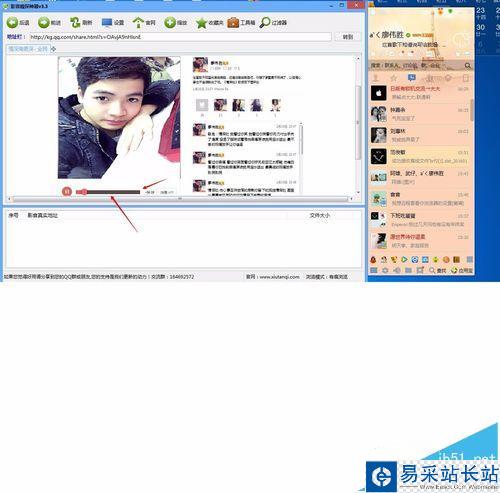Image resolution: width=500 pixels, height=493 pixels.
Task: Click the 影音真实地址 column header
Action: 42,215
